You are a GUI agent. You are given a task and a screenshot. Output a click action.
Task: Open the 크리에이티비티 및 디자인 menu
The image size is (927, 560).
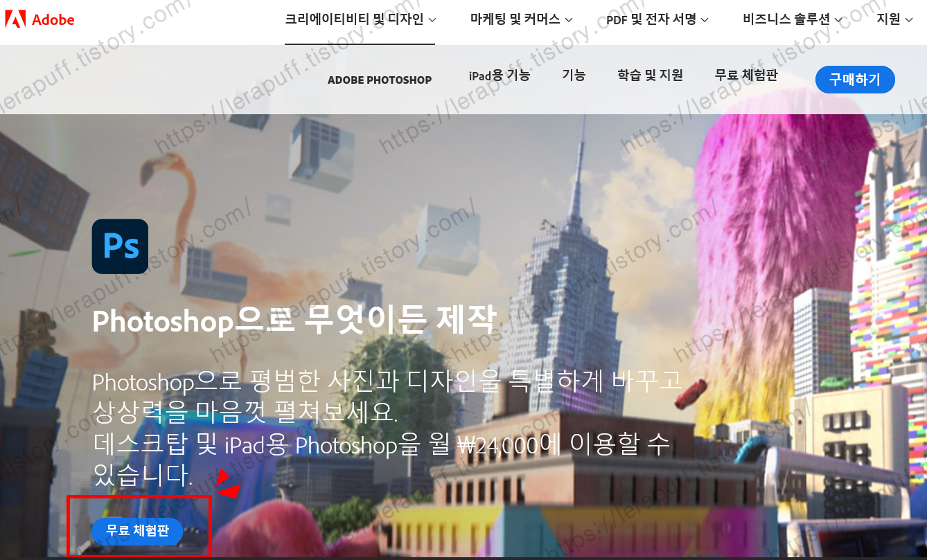point(360,19)
